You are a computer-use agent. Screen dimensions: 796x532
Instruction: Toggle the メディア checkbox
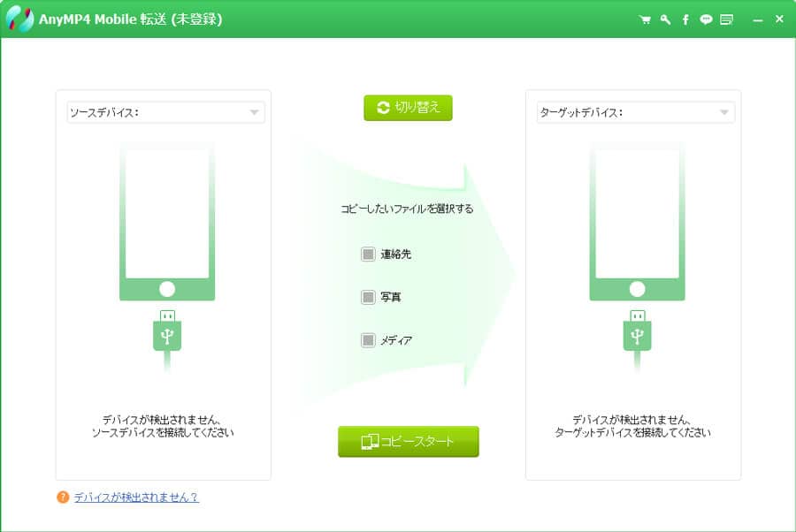[x=368, y=340]
